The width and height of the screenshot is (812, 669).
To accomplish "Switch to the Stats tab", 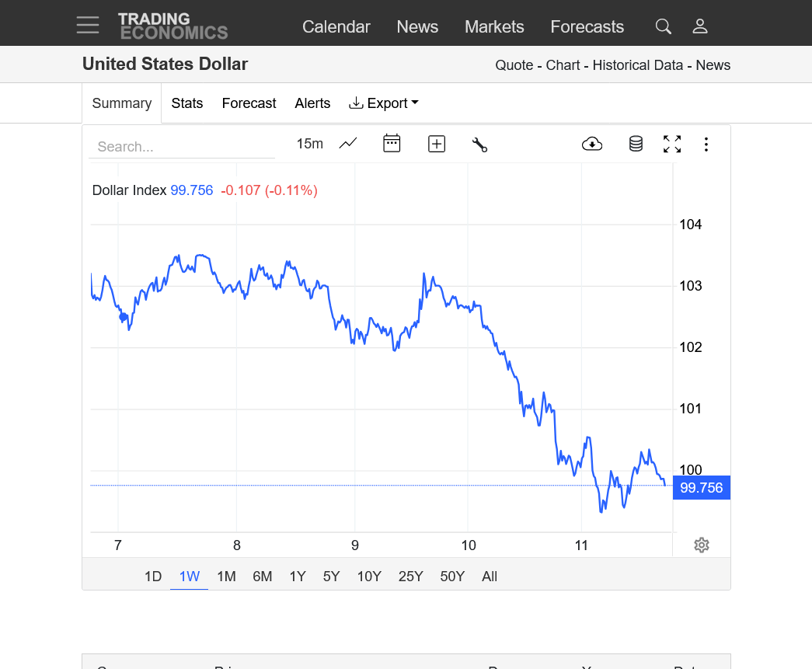I will (x=187, y=103).
